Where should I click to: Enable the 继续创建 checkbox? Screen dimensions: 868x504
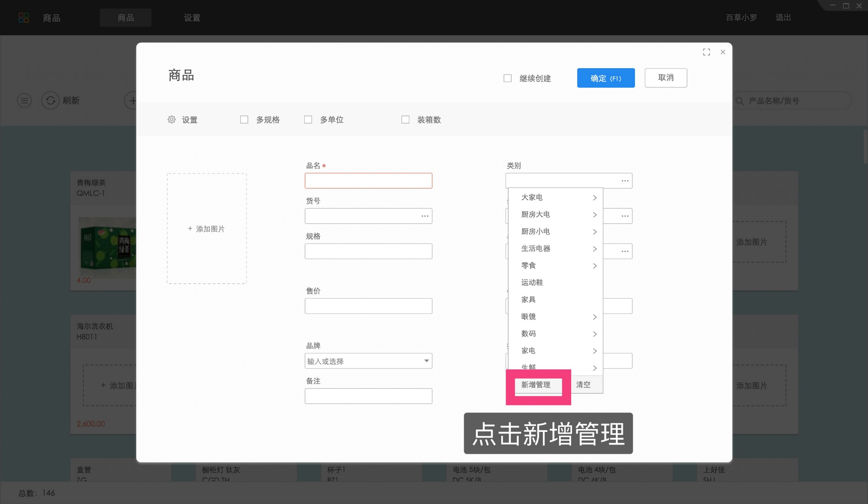point(507,78)
